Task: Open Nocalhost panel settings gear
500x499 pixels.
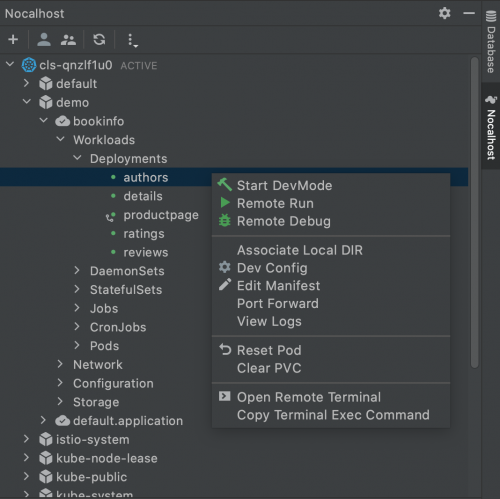Action: pos(444,13)
